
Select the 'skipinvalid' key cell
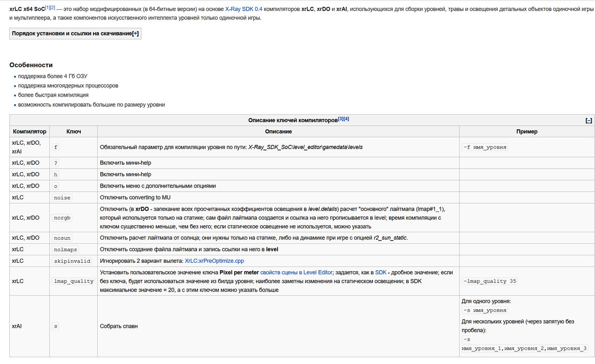coord(73,261)
